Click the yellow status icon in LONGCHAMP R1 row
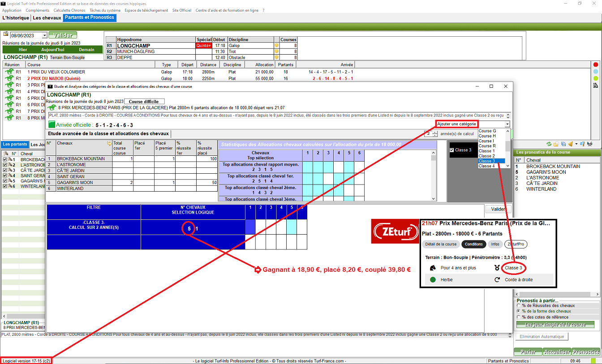Image resolution: width=602 pixels, height=364 pixels. 276,46
